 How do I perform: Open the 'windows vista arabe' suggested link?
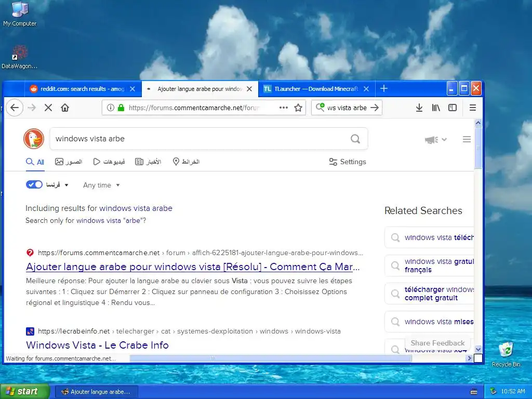click(136, 208)
